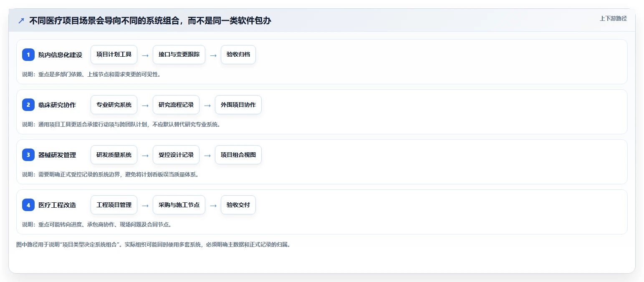Click the 器械研发管理 row title
This screenshot has height=282, width=644.
(x=57, y=155)
